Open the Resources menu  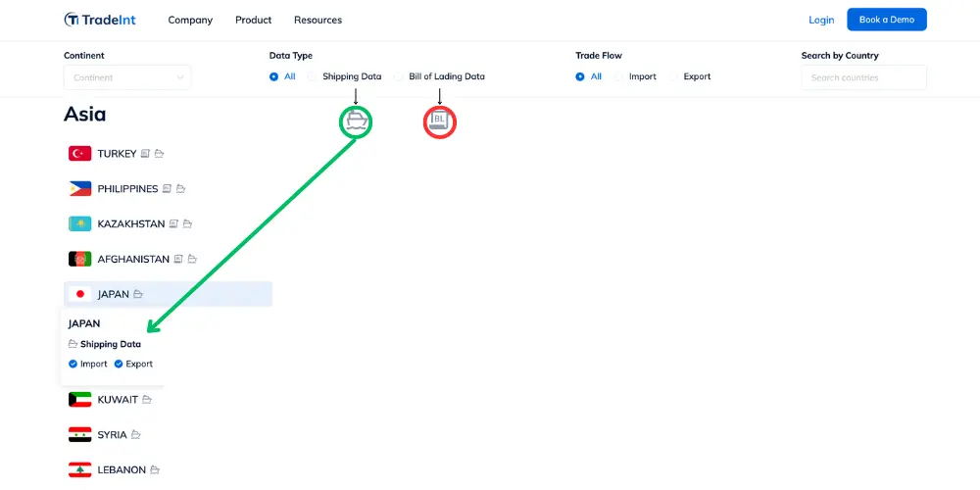point(318,20)
